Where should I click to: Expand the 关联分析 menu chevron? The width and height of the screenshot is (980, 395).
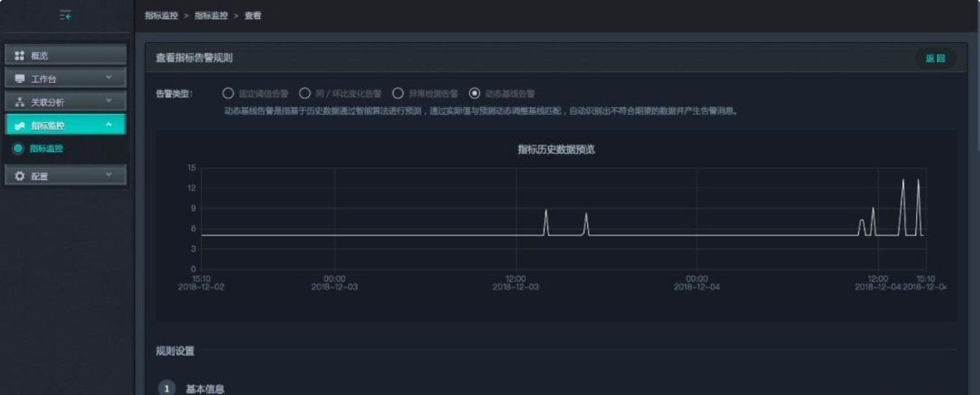pyautogui.click(x=109, y=101)
